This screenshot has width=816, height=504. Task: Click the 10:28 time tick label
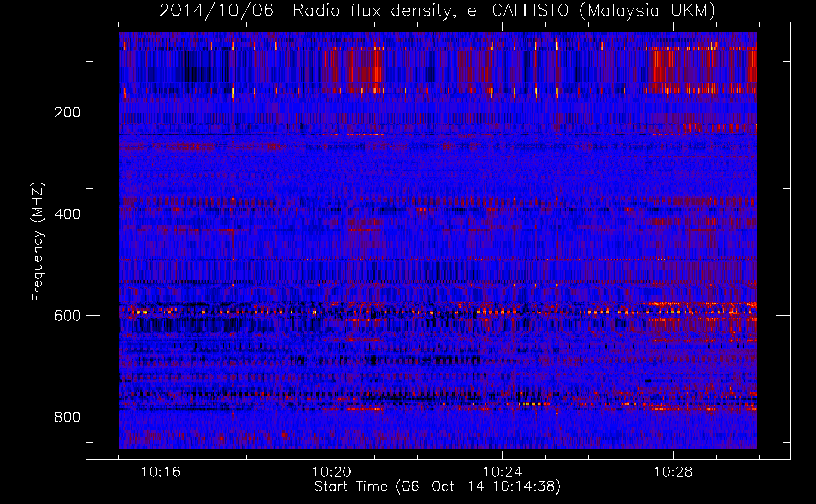(674, 472)
